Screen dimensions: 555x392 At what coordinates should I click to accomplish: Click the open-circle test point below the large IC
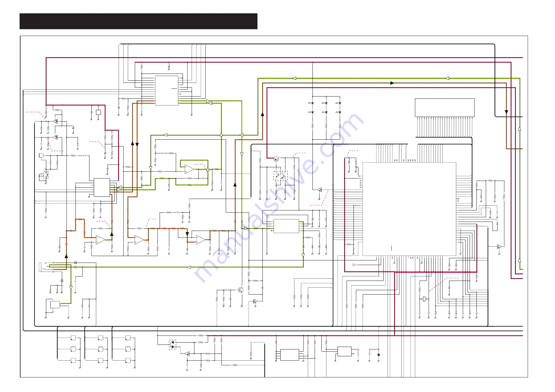click(353, 265)
